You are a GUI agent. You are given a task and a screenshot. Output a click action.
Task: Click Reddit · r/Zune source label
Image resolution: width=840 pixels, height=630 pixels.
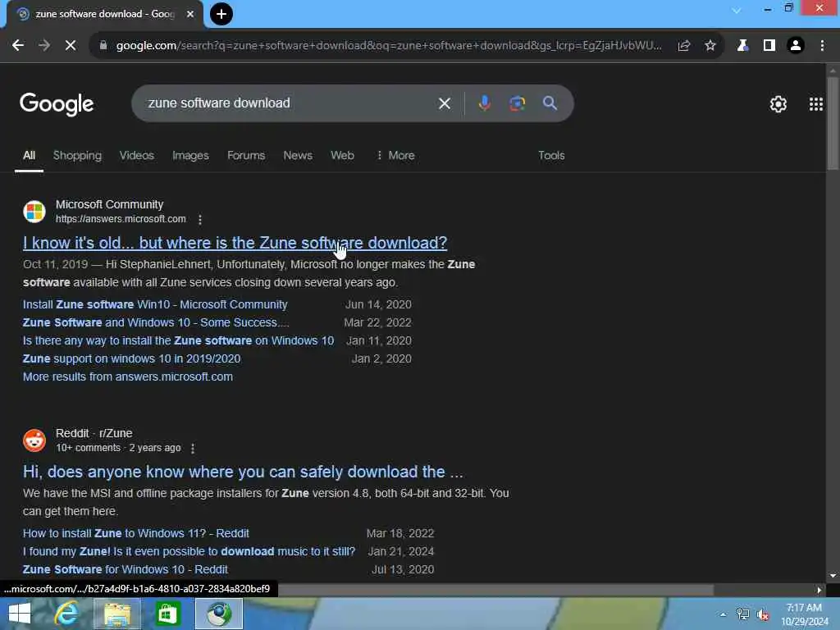(x=94, y=433)
